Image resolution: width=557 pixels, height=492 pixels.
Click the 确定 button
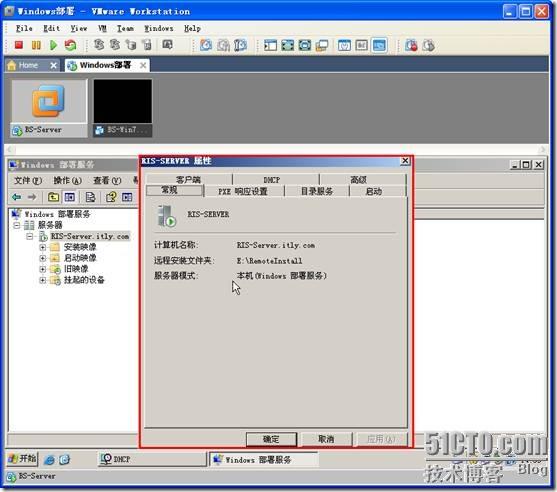point(271,439)
